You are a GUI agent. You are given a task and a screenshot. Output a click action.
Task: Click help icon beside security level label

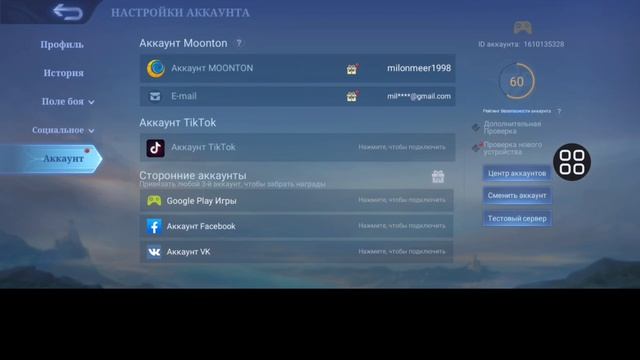559,111
